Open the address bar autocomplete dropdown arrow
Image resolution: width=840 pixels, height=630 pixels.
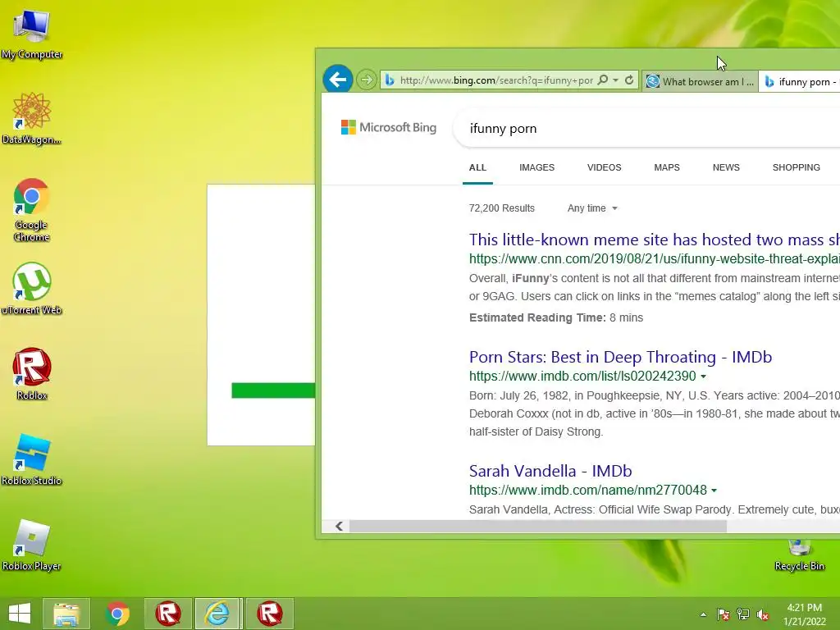coord(615,80)
